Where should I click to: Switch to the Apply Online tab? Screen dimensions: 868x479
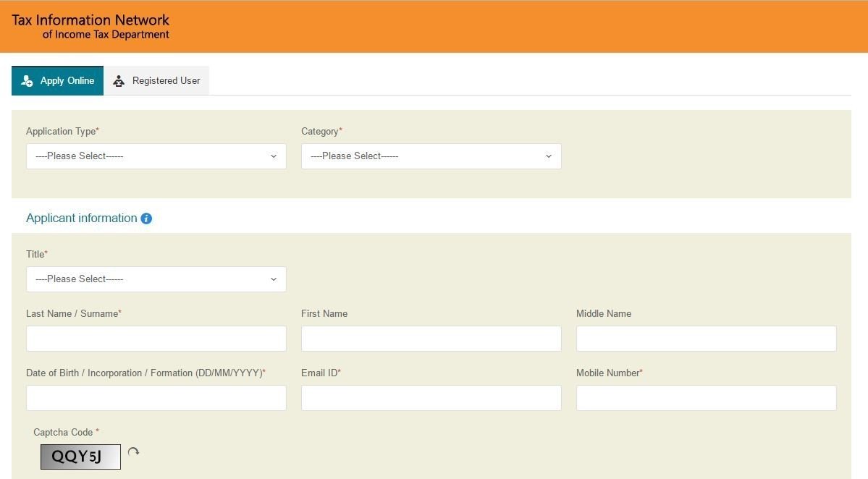58,81
